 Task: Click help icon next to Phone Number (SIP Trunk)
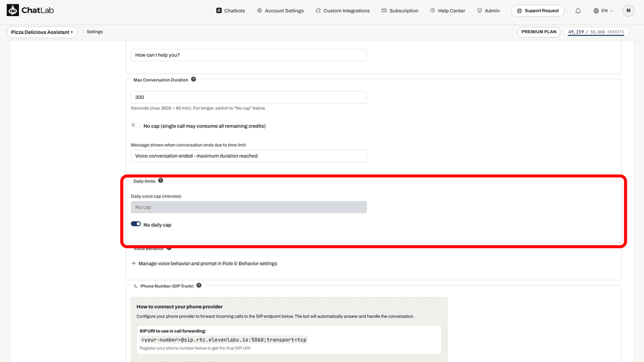[199, 285]
